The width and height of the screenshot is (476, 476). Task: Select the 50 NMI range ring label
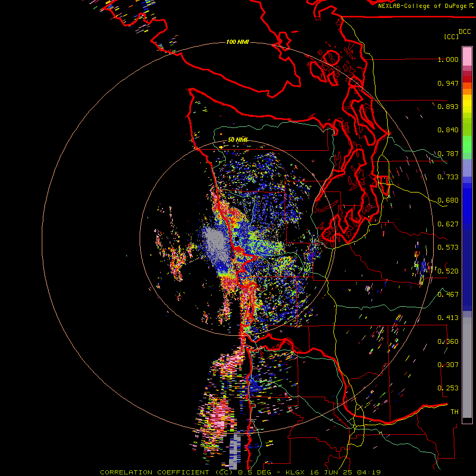click(237, 140)
